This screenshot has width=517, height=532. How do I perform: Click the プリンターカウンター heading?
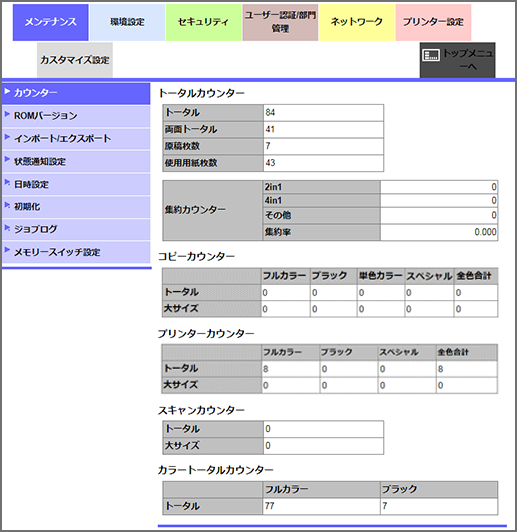click(x=206, y=334)
